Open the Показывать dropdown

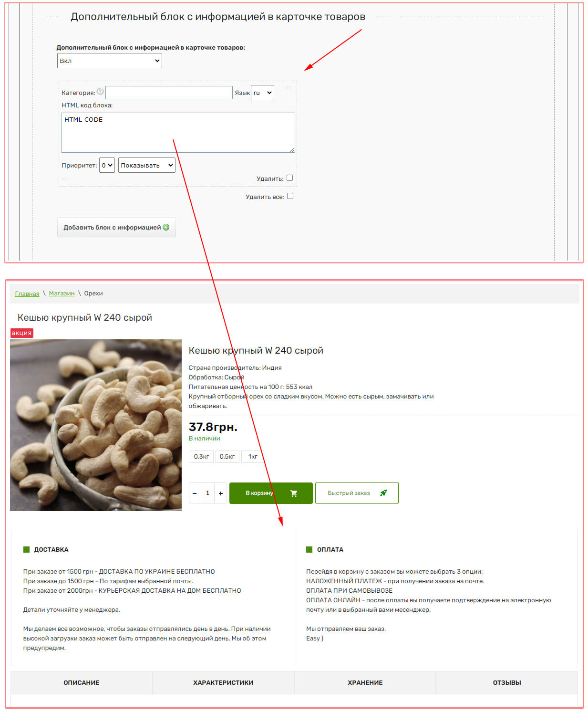(x=147, y=165)
